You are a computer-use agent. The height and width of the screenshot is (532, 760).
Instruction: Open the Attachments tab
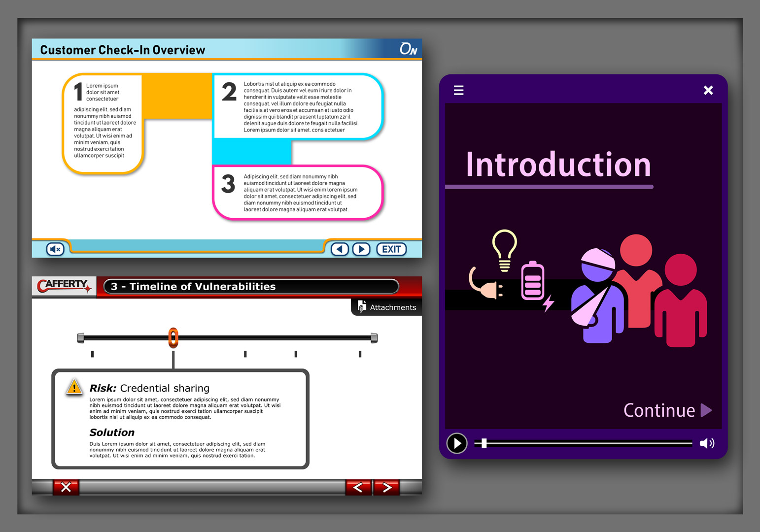[387, 307]
